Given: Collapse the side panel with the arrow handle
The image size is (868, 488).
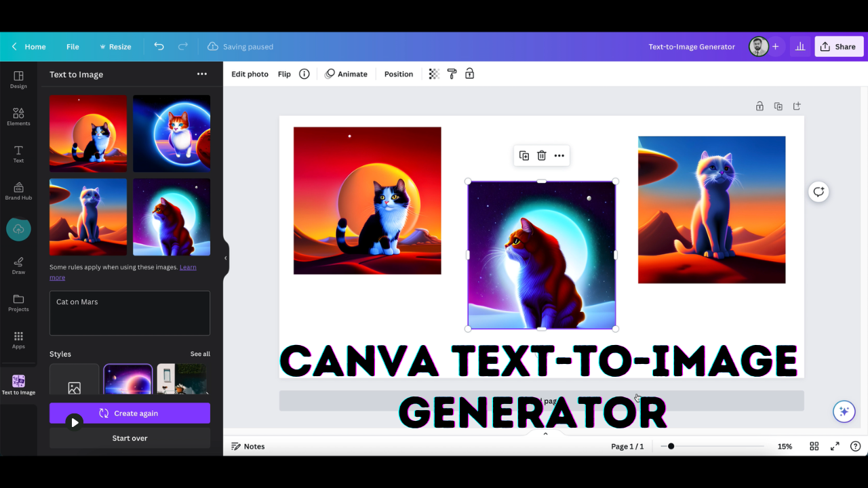Looking at the screenshot, I should pyautogui.click(x=226, y=258).
